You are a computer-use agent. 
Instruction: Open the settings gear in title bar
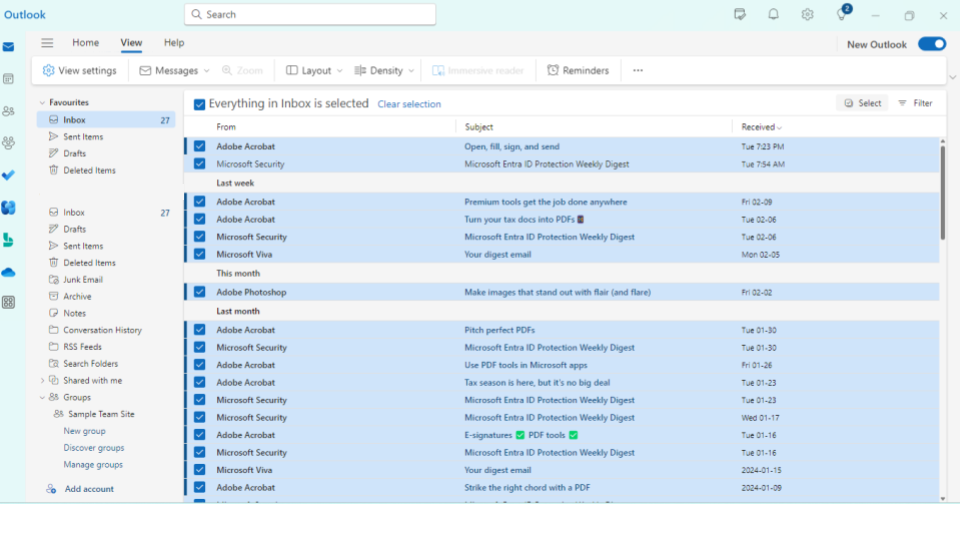807,15
